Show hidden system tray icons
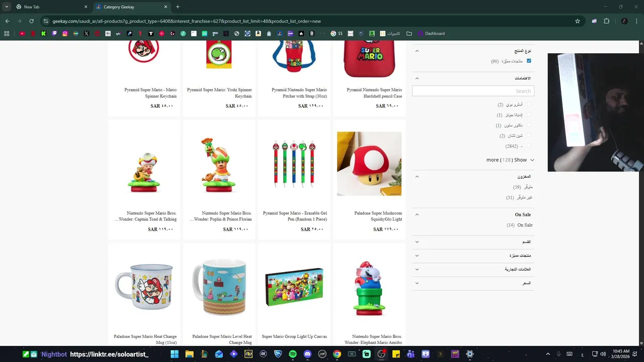Screen dimensions: 644x362 click(x=548, y=354)
